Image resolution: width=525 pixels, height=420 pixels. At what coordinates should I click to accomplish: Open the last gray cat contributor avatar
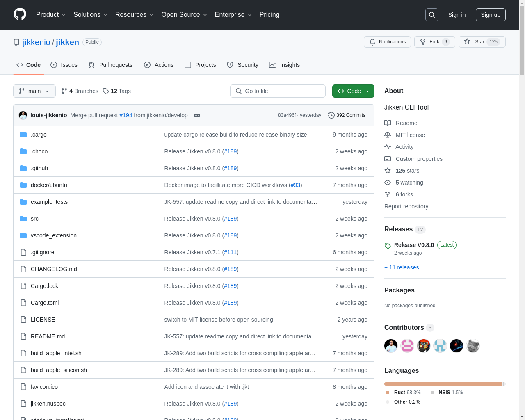coord(473,346)
